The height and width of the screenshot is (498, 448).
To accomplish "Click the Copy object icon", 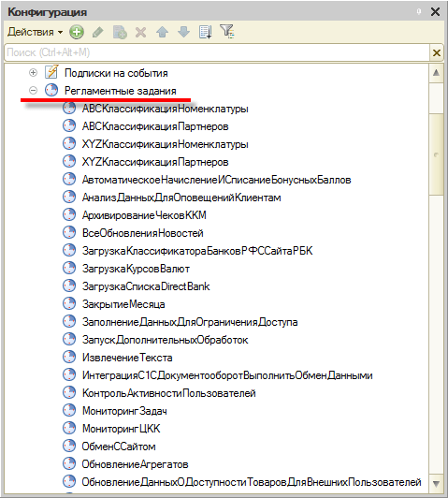I will coord(120,32).
